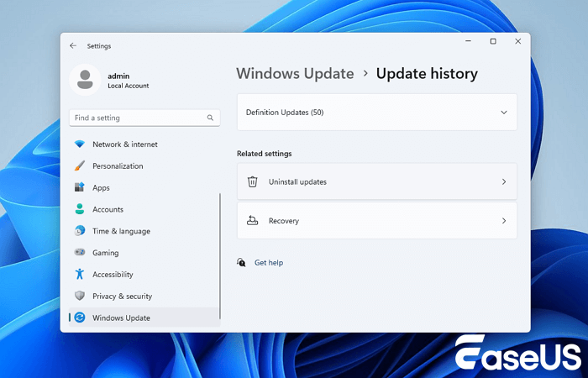The image size is (588, 378).
Task: Click the Local Account text
Action: pos(129,86)
